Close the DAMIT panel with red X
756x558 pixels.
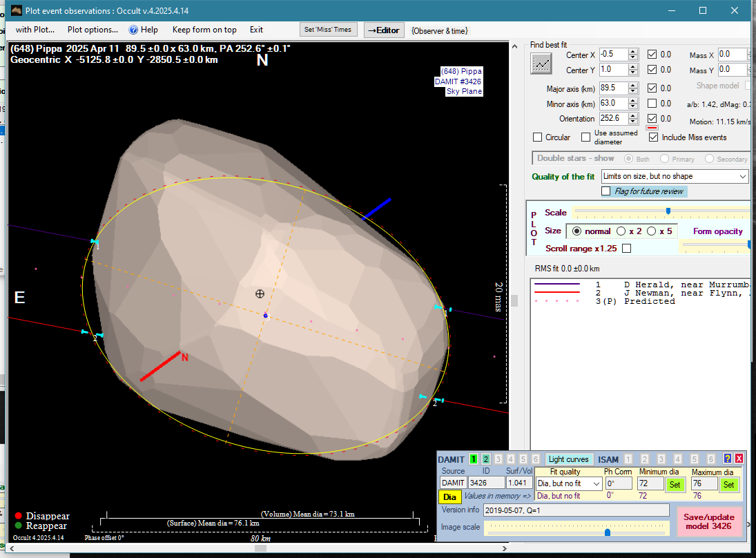point(739,459)
